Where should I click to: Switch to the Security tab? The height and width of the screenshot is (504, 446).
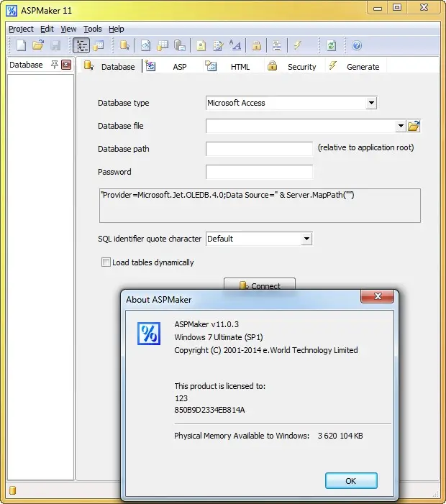click(294, 67)
